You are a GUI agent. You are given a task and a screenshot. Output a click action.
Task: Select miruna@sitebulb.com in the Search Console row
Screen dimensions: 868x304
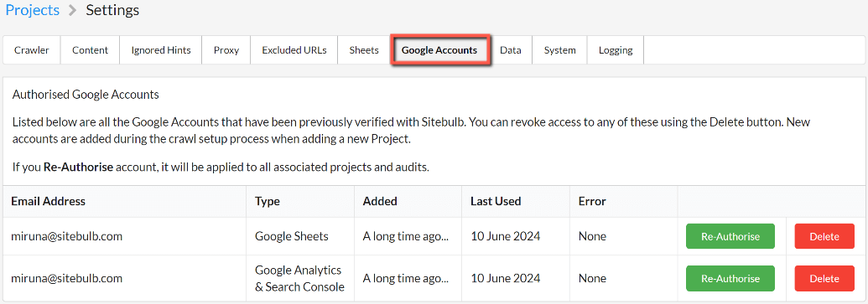click(66, 279)
